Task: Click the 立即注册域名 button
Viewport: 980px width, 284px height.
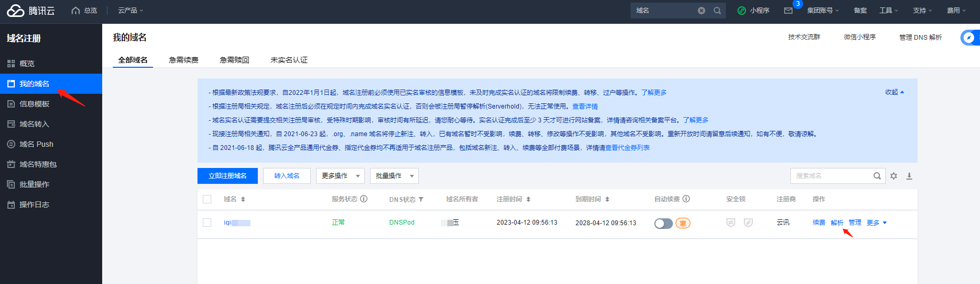Action: (x=227, y=176)
